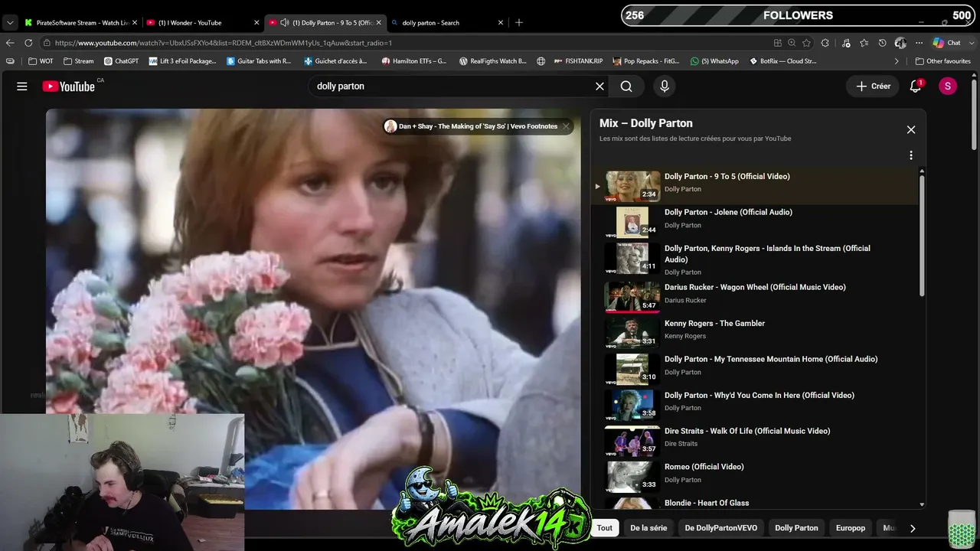The height and width of the screenshot is (551, 980).
Task: Mute the Dolly Parton tab speaker icon
Action: pos(285,23)
